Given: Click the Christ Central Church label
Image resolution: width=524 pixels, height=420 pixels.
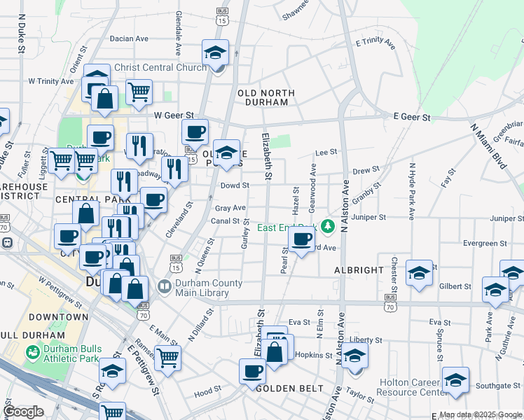Looking at the screenshot, I should 160,67.
